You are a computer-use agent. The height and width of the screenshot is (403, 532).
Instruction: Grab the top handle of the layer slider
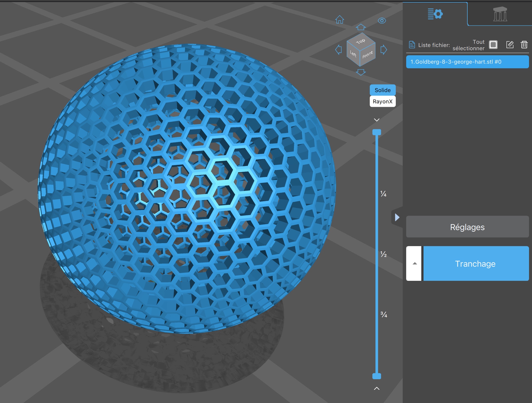[x=377, y=132]
